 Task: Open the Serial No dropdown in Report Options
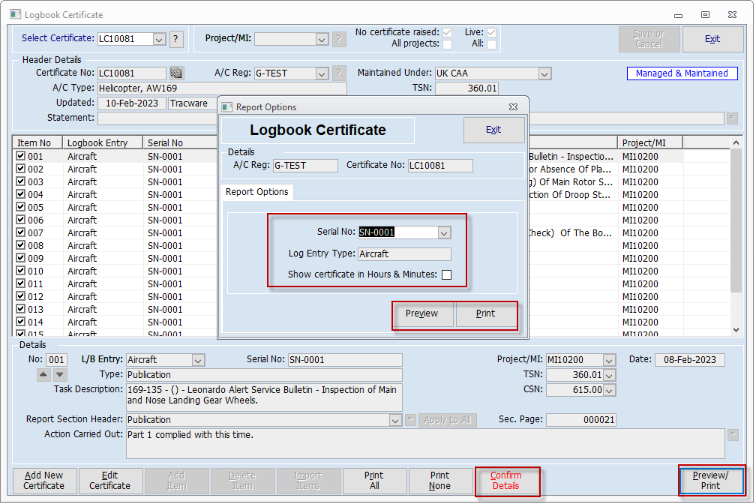click(x=444, y=233)
